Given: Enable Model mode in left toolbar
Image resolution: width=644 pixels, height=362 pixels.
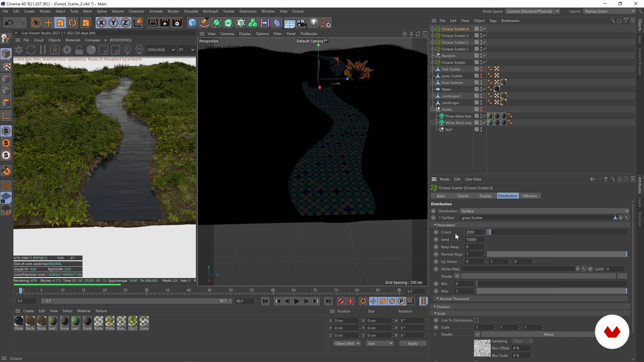Looking at the screenshot, I should point(6,54).
